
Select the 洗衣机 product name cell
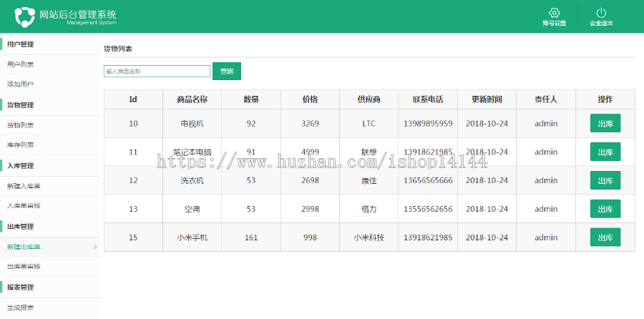click(192, 180)
